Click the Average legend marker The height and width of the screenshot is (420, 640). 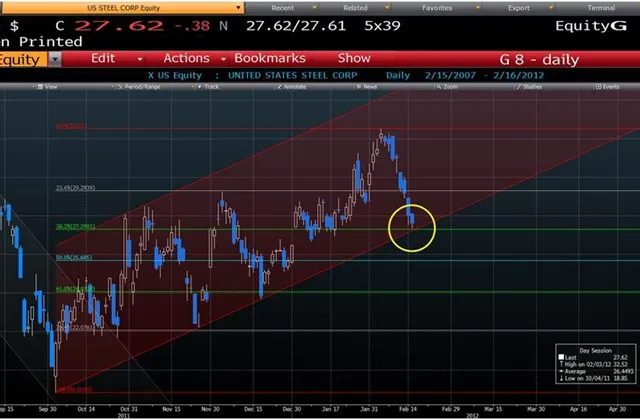[x=561, y=371]
